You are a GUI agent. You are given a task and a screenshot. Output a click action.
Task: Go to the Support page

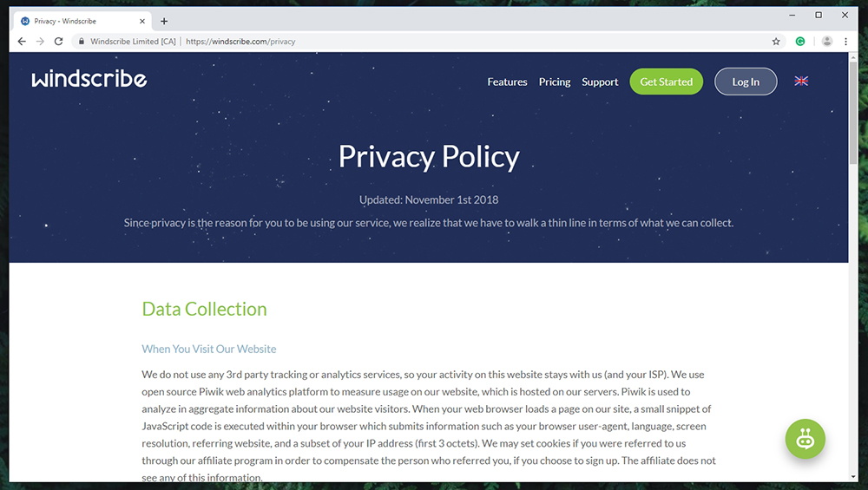point(600,82)
